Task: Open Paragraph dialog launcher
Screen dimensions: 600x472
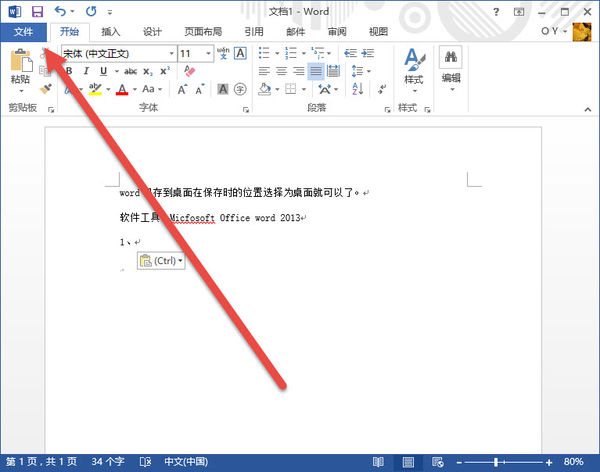Action: click(387, 110)
